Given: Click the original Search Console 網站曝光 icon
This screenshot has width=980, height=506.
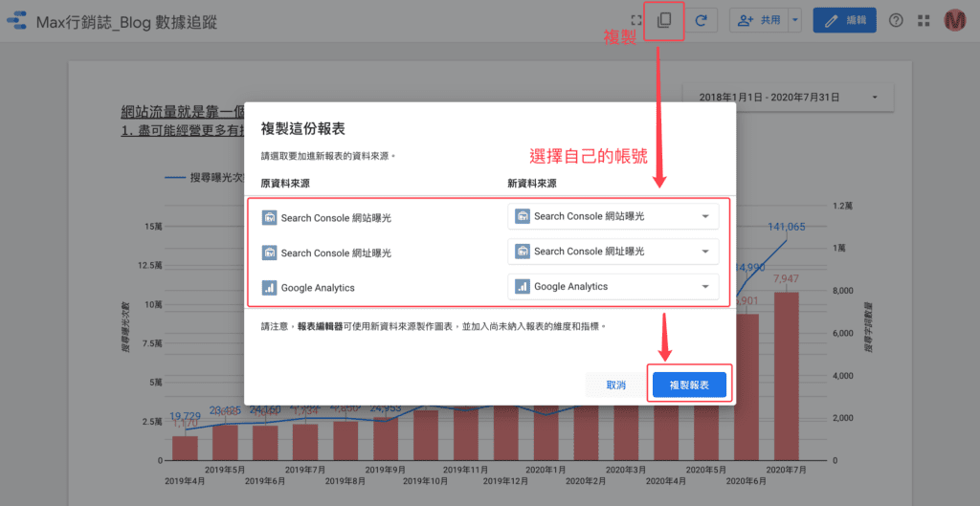Looking at the screenshot, I should coord(269,217).
